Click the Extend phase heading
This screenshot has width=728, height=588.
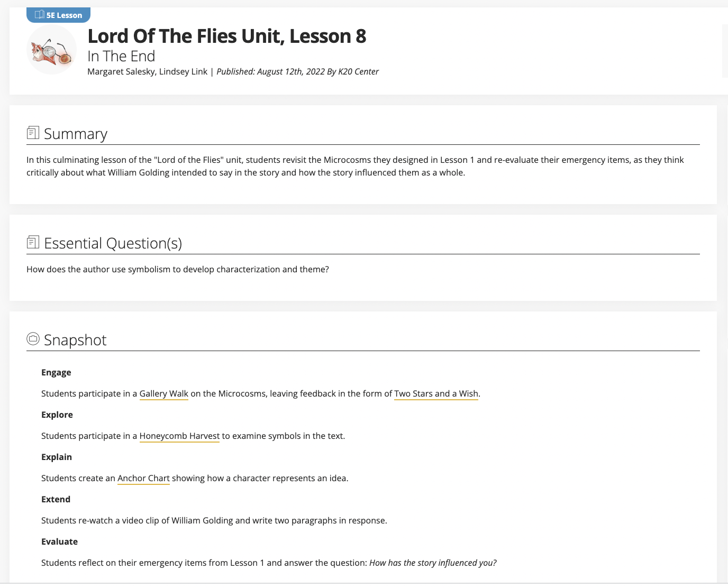point(56,499)
